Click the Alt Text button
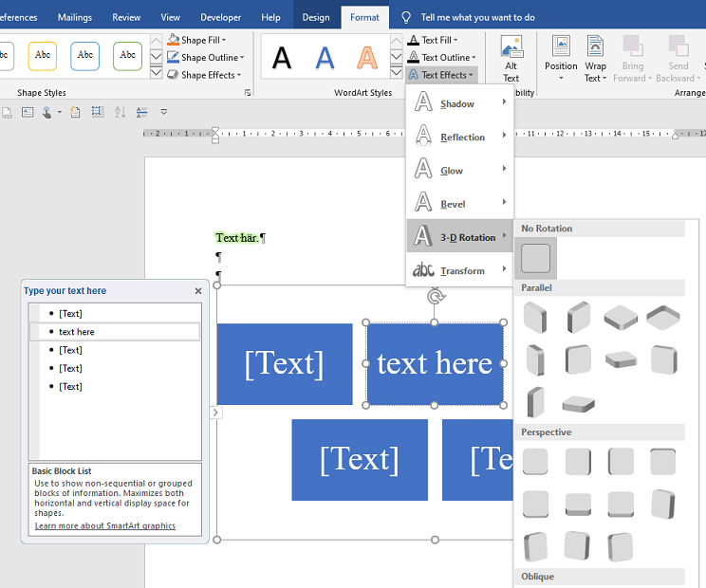This screenshot has width=706, height=588. (511, 59)
